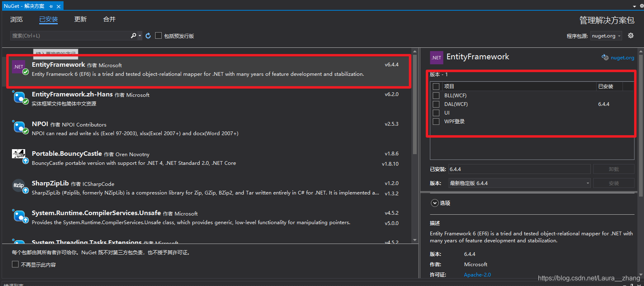644x286 pixels.
Task: Open the Apache-2.0 license link
Action: tap(477, 274)
